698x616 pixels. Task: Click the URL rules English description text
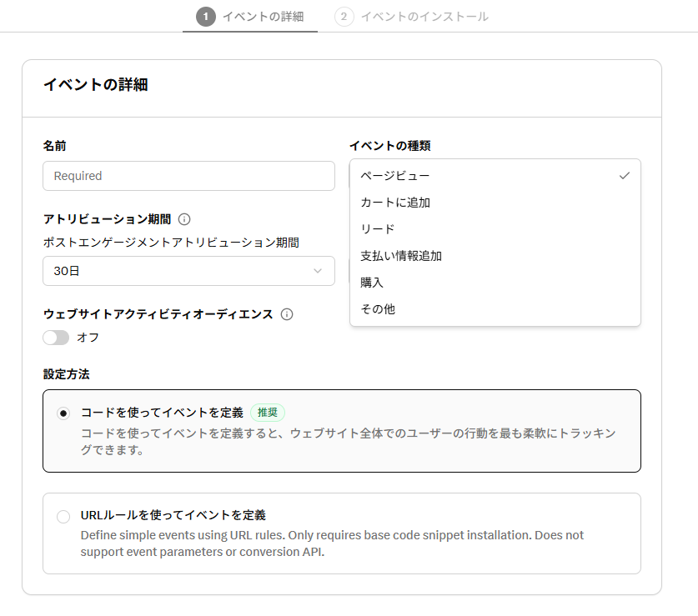pos(332,543)
